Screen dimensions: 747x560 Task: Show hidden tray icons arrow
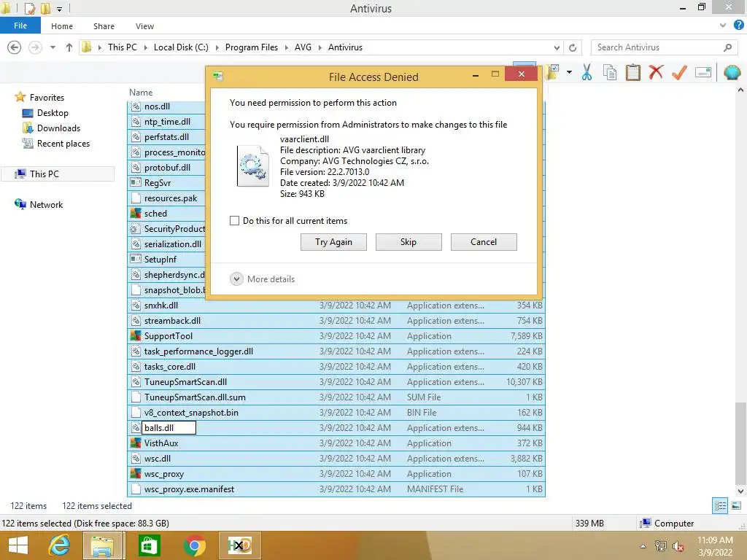(643, 546)
